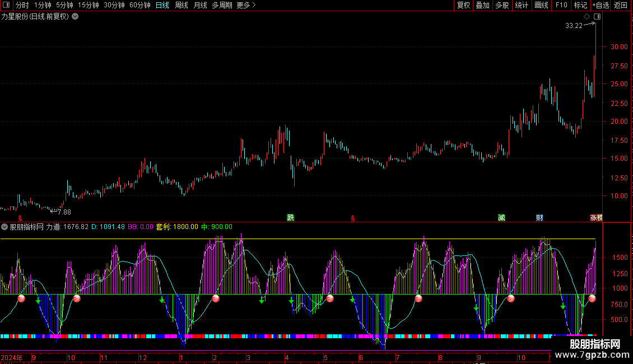
Task: Click the blue 财 event marker
Action: pos(539,217)
